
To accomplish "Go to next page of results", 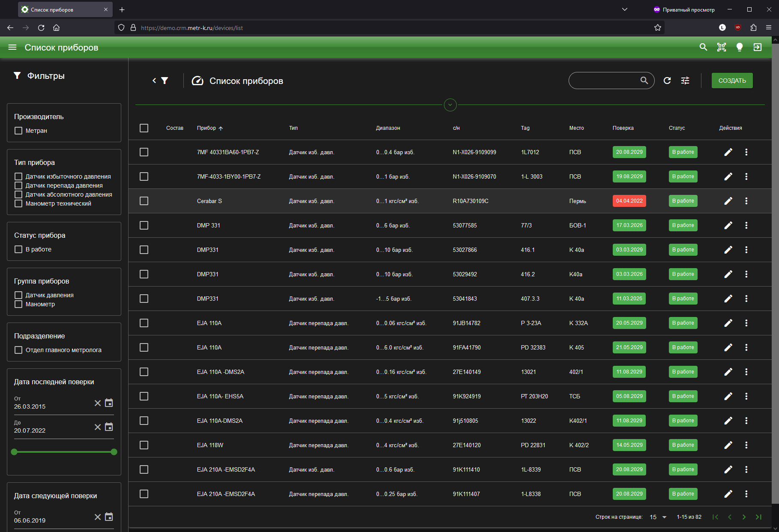I will 744,517.
